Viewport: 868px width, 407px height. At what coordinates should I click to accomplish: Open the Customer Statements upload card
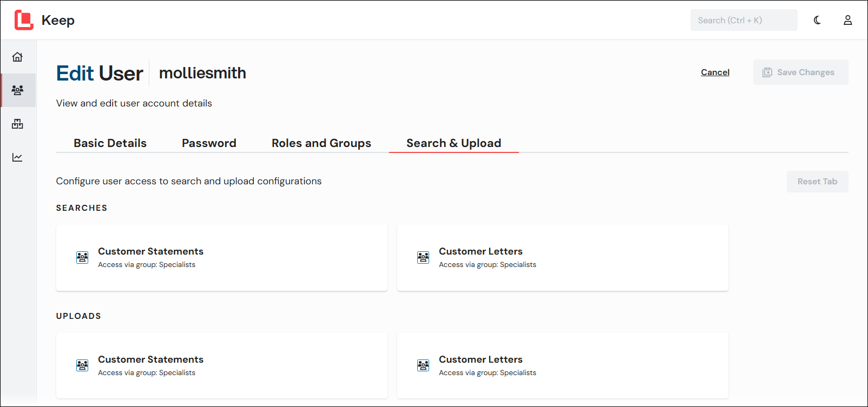222,366
